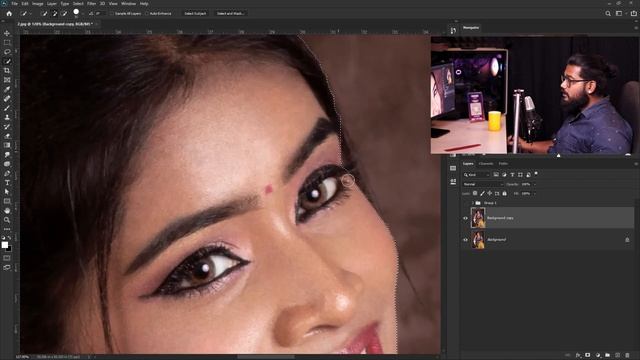The image size is (640, 360).
Task: Open the Opacity dropdown arrow
Action: pyautogui.click(x=534, y=184)
